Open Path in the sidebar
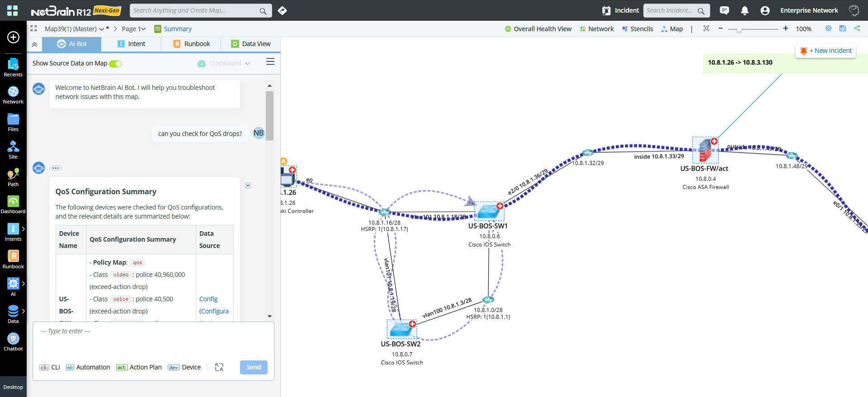 click(13, 177)
